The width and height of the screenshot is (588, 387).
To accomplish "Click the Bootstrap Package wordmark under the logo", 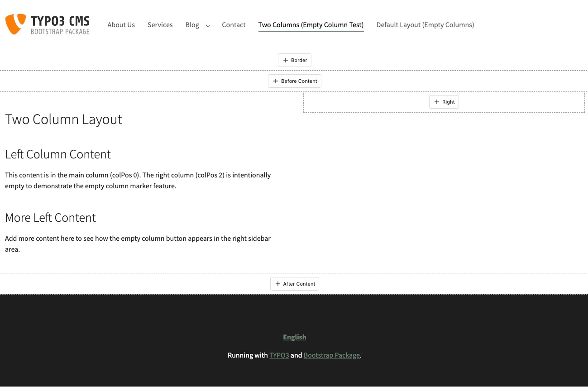I will click(60, 32).
